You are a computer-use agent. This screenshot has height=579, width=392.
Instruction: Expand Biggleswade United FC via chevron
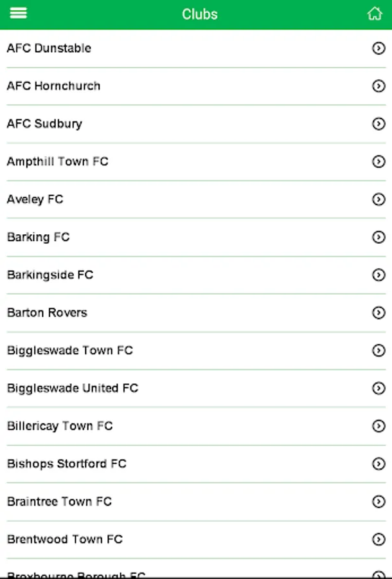pos(379,388)
